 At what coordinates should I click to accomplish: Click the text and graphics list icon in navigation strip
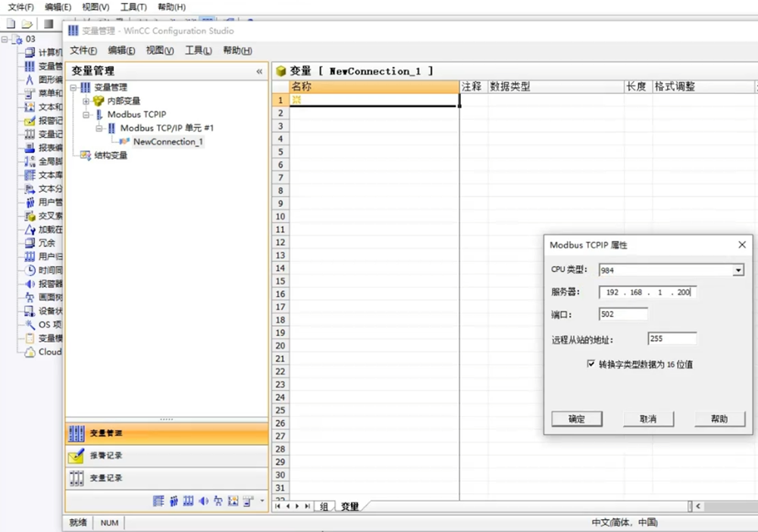coord(233,501)
